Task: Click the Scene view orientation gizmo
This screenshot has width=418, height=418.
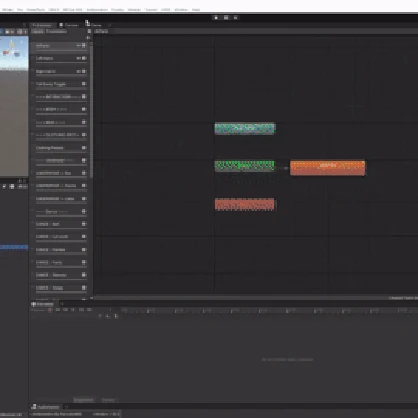Action: pos(13,49)
